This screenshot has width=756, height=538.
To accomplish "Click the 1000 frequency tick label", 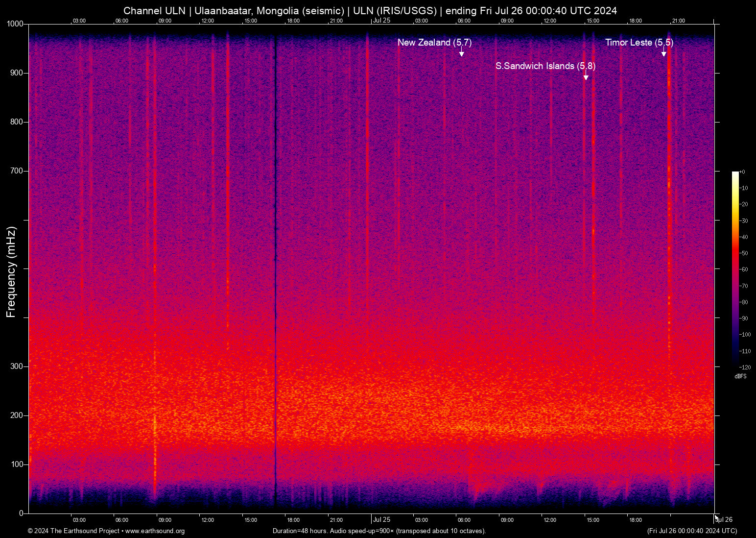I will click(15, 24).
